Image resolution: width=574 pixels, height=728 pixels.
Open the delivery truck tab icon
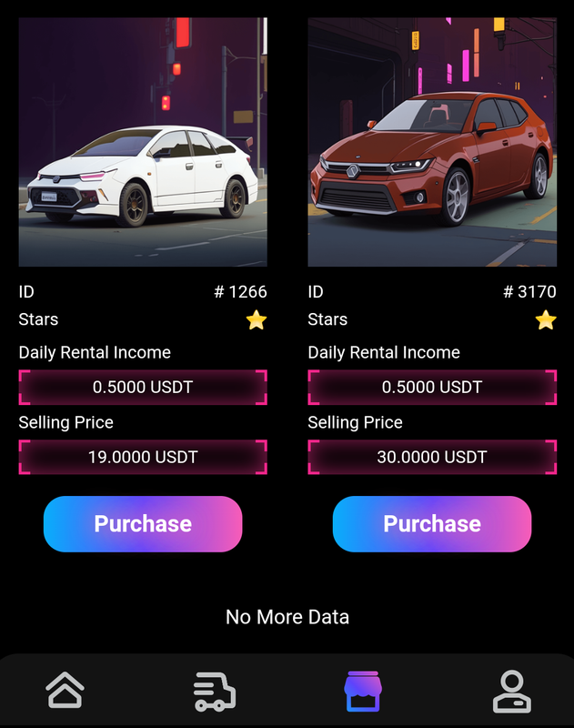click(x=215, y=692)
